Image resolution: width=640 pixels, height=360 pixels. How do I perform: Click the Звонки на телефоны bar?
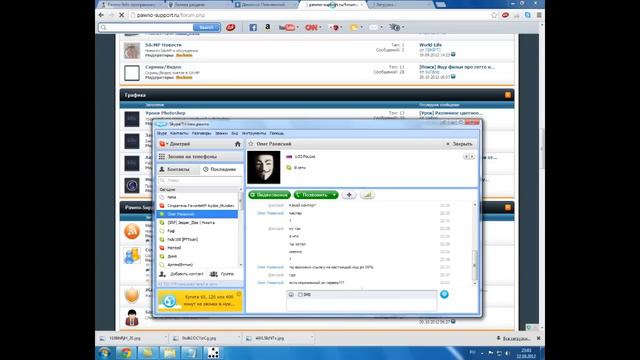[200, 157]
